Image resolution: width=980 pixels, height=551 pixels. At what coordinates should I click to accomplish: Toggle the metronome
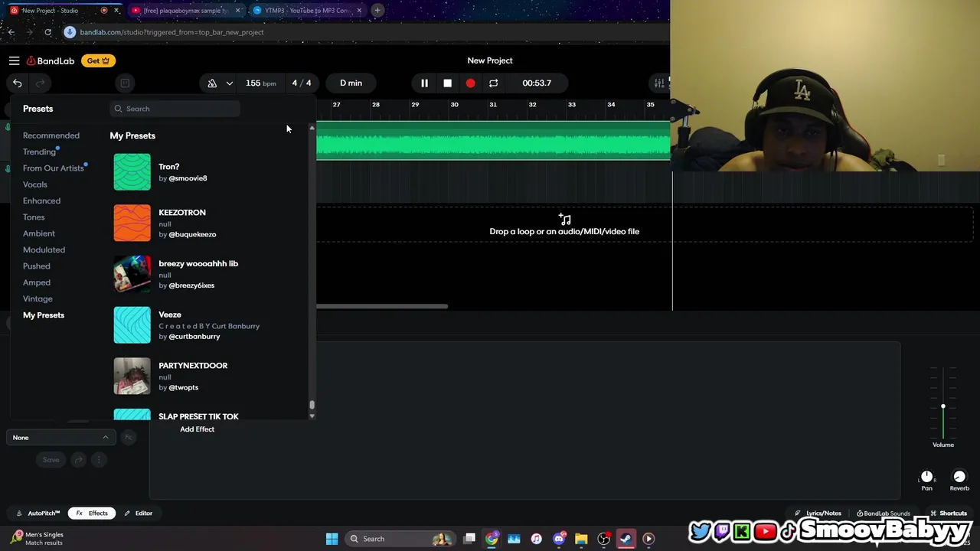[x=212, y=83]
